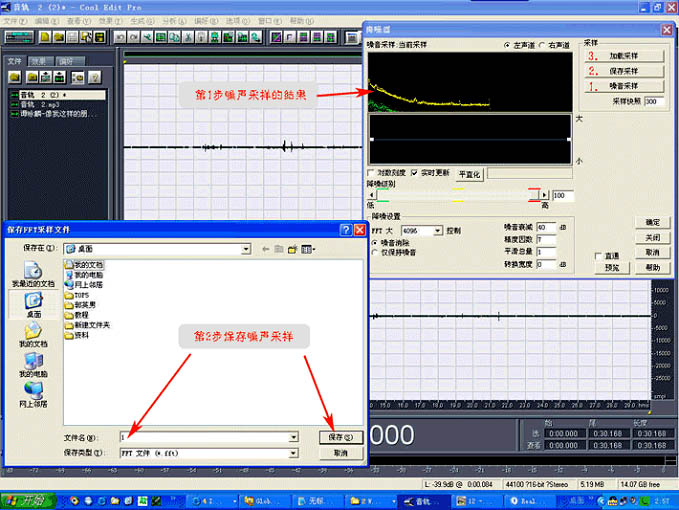Viewport: 679px width, 510px height.
Task: Click the 确定 OK button in noise dialog
Action: 653,222
